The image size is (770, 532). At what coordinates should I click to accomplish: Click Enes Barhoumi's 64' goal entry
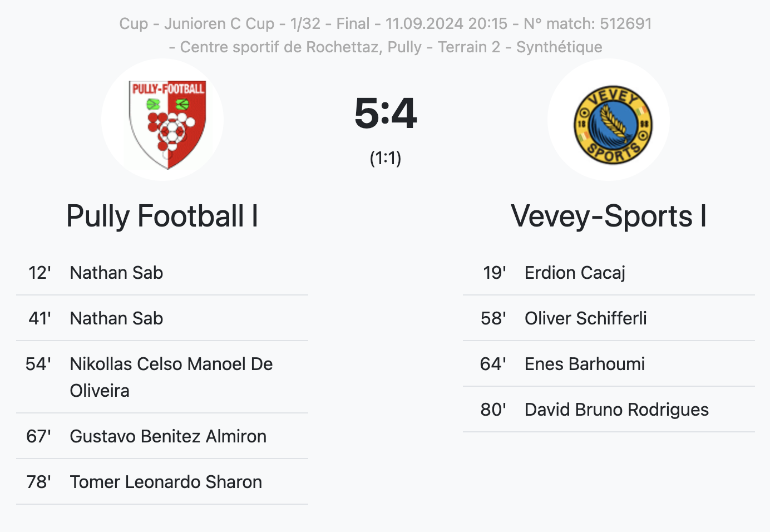pyautogui.click(x=609, y=364)
